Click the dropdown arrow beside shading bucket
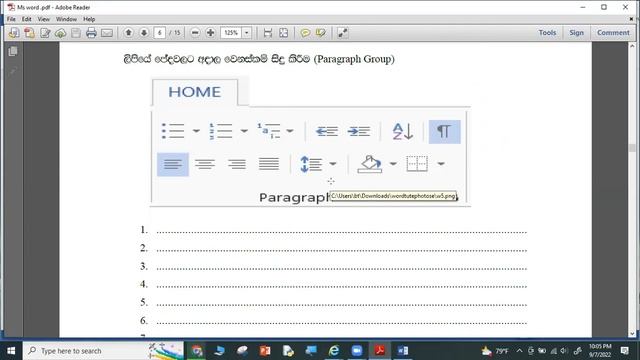Screen dimensions: 640x360 click(393, 164)
